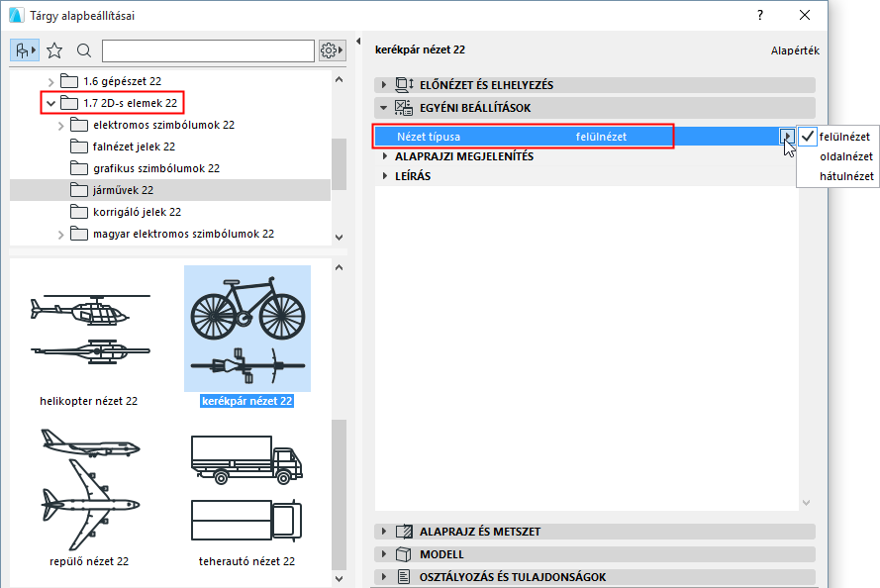
Task: Close the Tárgy alapbeállításai dialog
Action: coord(804,15)
